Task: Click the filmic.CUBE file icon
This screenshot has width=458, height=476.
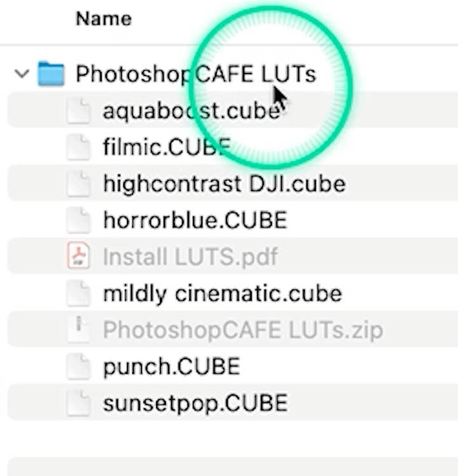Action: click(x=79, y=148)
